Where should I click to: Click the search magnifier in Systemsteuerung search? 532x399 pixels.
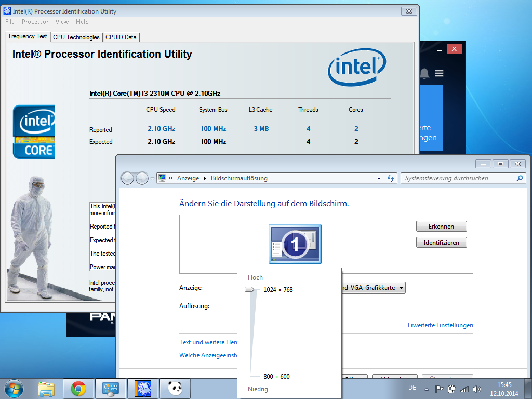click(520, 178)
